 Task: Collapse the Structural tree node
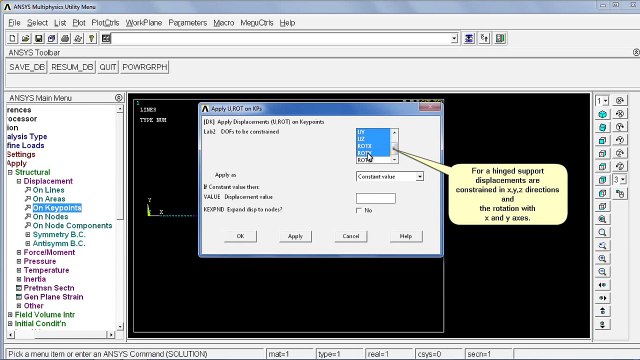pos(10,172)
